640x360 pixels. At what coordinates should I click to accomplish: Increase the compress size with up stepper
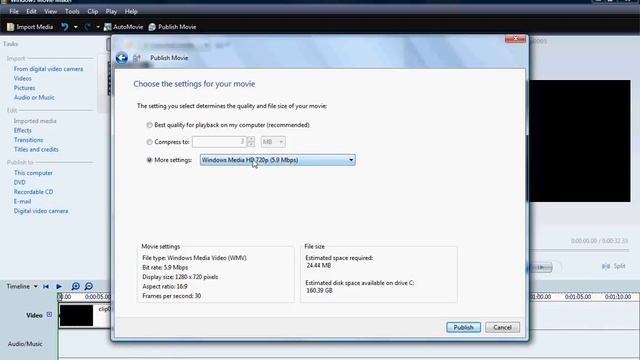251,139
